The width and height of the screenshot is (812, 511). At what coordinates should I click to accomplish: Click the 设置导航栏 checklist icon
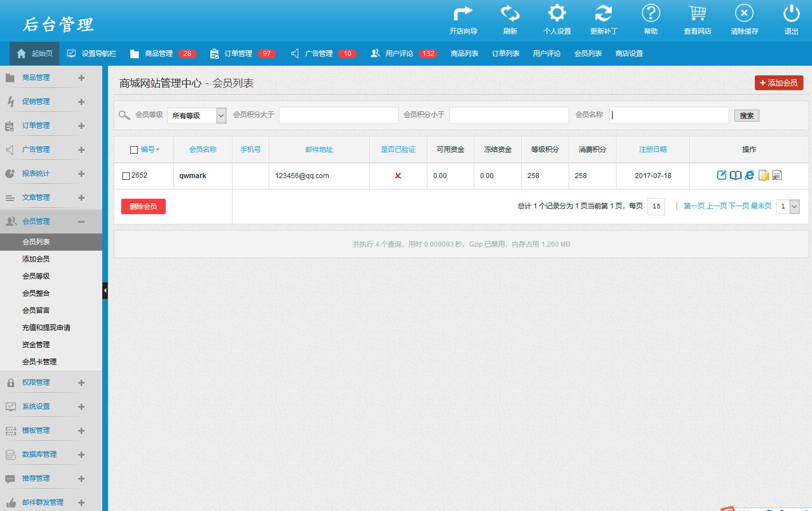71,54
